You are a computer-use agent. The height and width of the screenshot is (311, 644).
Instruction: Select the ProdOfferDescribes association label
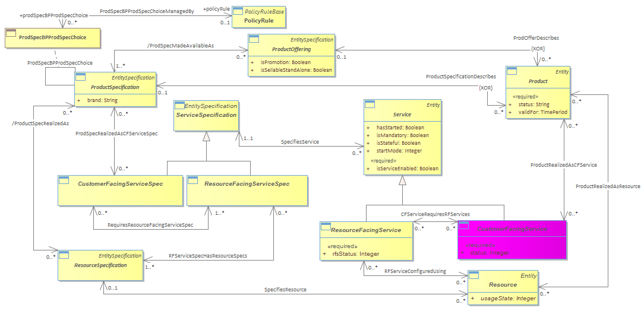click(x=536, y=38)
